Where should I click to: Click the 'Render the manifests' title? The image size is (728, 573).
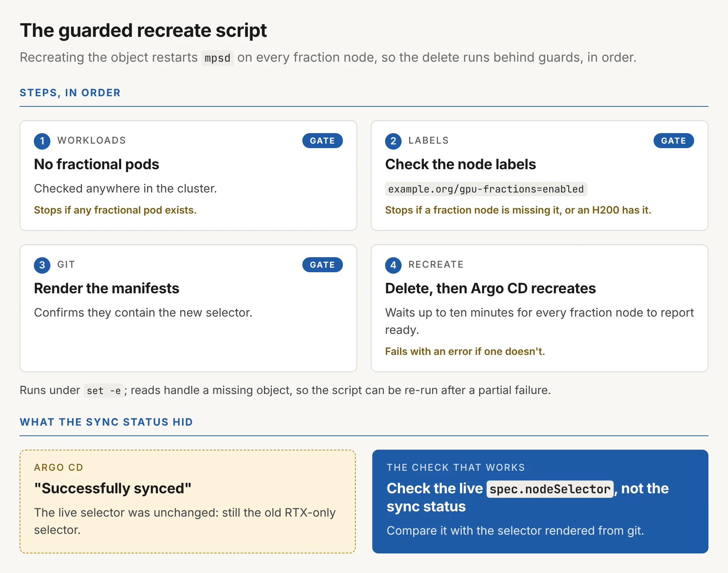click(x=106, y=288)
